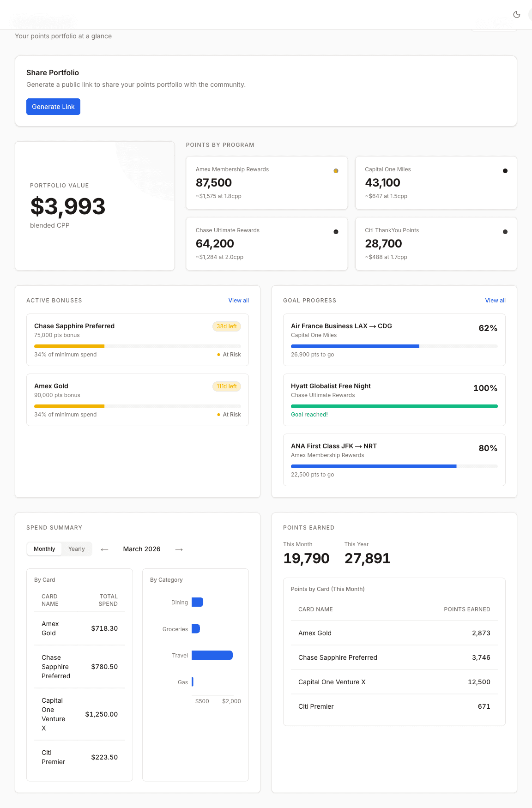
Task: Click the Citi ThankYou Points color dot
Action: 505,232
